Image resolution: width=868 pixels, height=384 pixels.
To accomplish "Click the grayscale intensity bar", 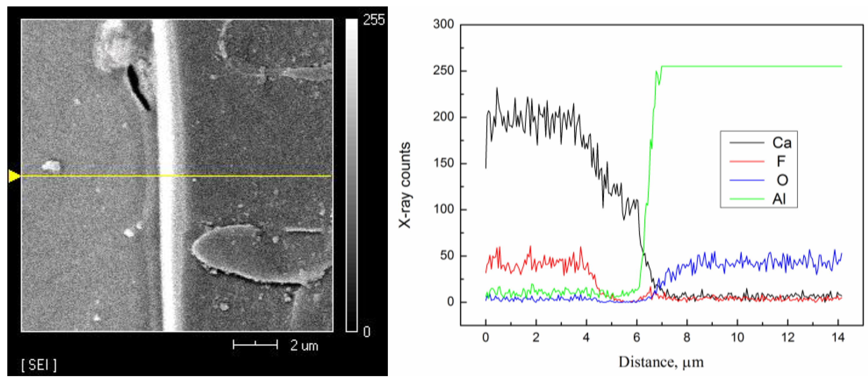I will pos(351,175).
